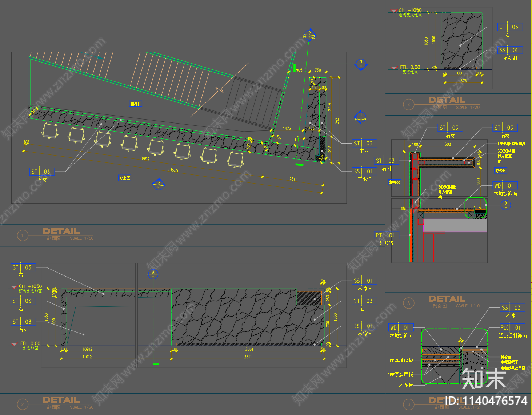Click the green rounded callout box in Detail A
The image size is (532, 415).
tap(476, 208)
